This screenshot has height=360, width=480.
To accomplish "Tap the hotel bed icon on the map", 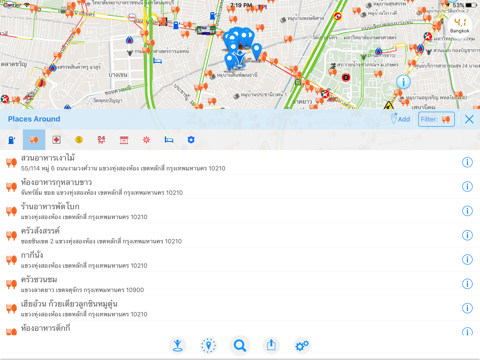I will [157, 61].
